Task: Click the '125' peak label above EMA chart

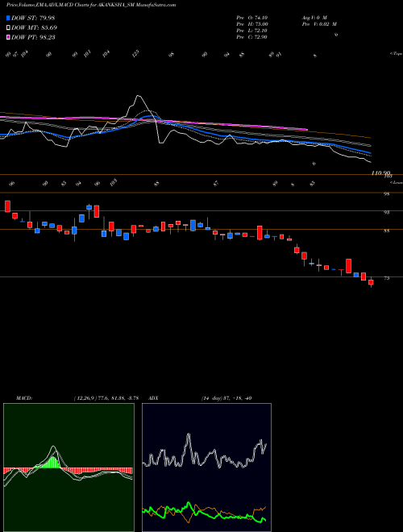Action: point(135,54)
